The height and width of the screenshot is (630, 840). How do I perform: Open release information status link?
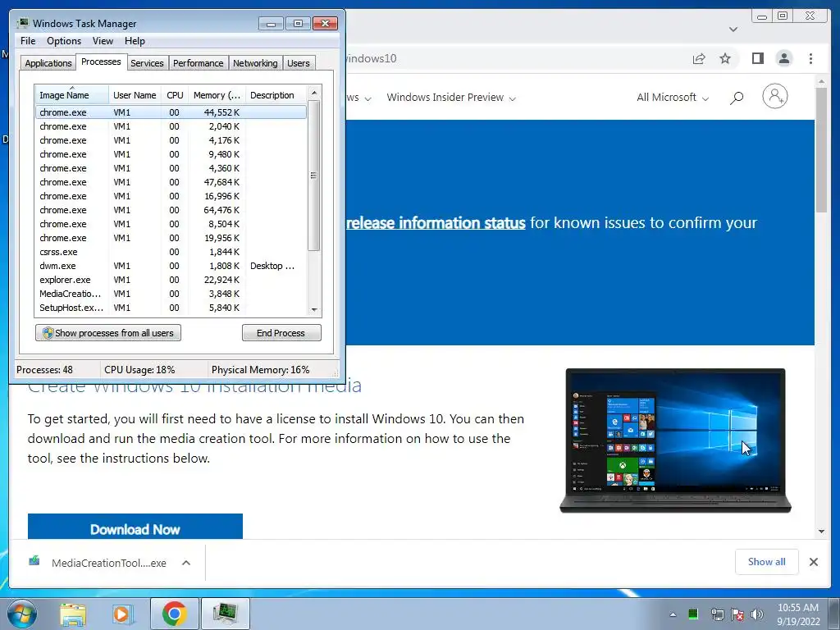point(436,223)
